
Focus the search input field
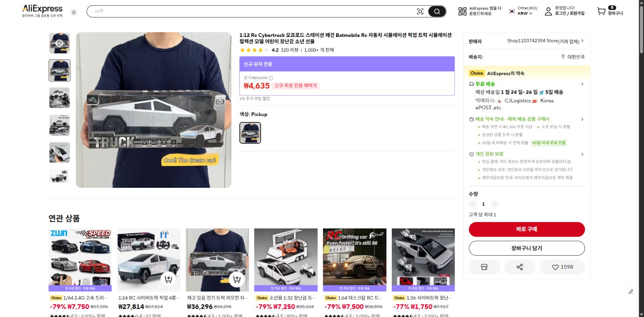point(253,11)
